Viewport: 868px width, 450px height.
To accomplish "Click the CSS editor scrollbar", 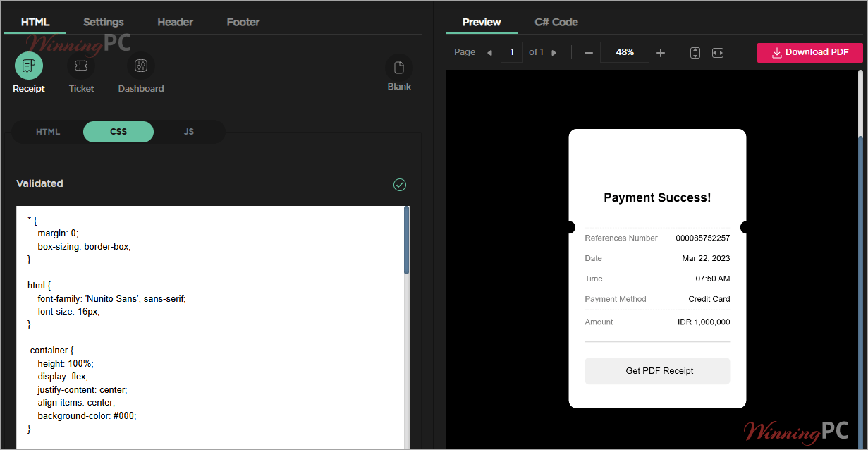I will point(406,240).
